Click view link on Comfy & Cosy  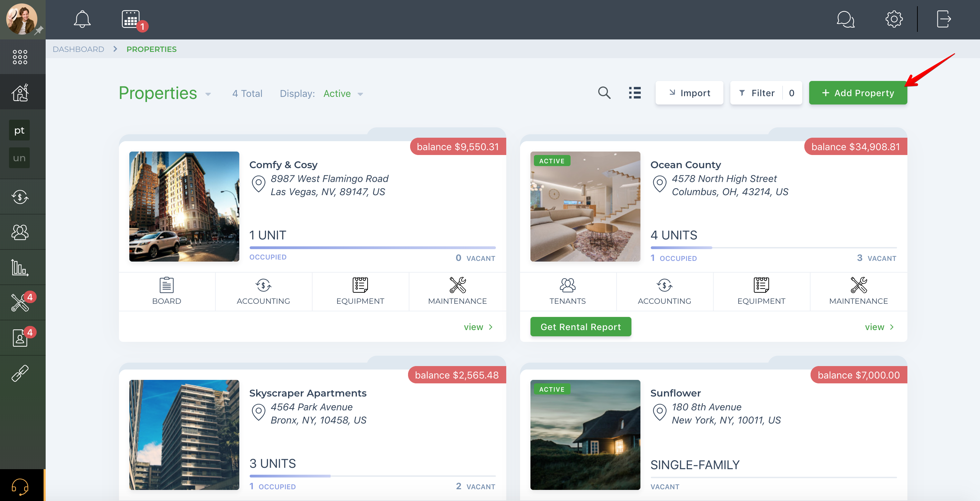click(x=478, y=327)
